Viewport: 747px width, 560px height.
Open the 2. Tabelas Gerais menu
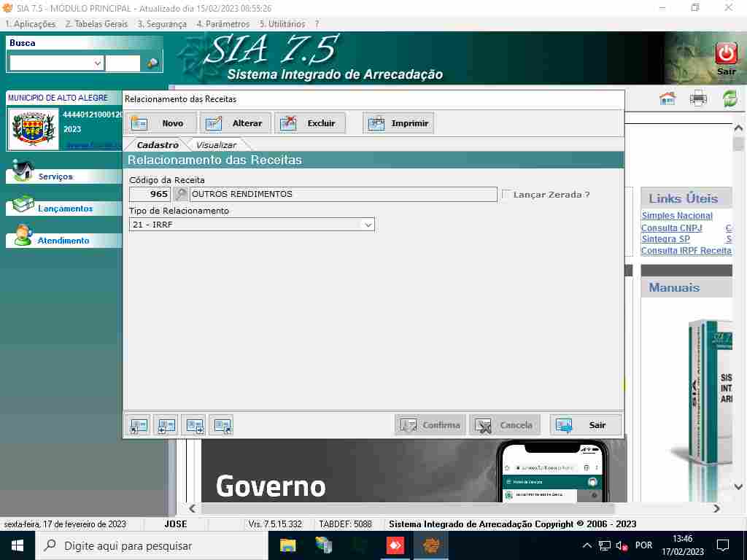[x=97, y=24]
